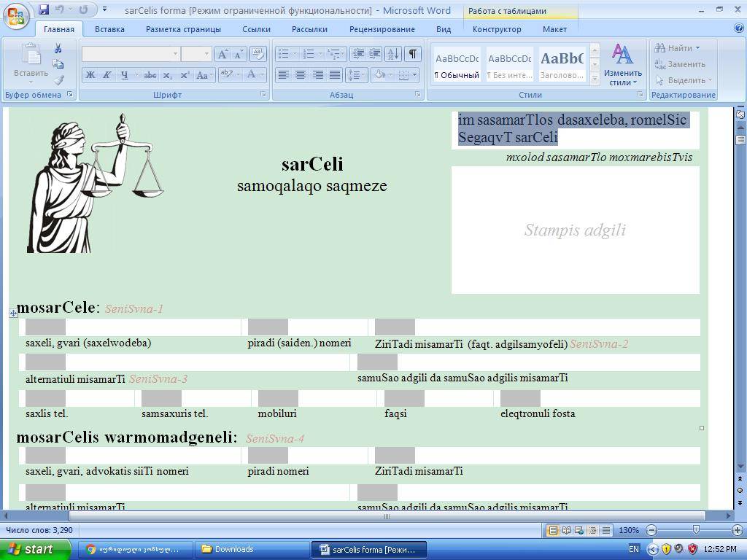Increase paragraph indent
The width and height of the screenshot is (747, 560).
point(375,54)
